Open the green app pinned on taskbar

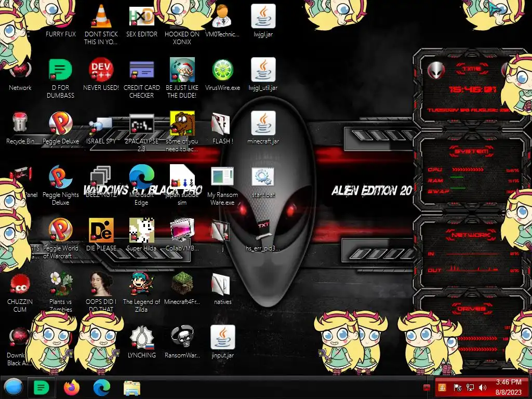click(42, 387)
